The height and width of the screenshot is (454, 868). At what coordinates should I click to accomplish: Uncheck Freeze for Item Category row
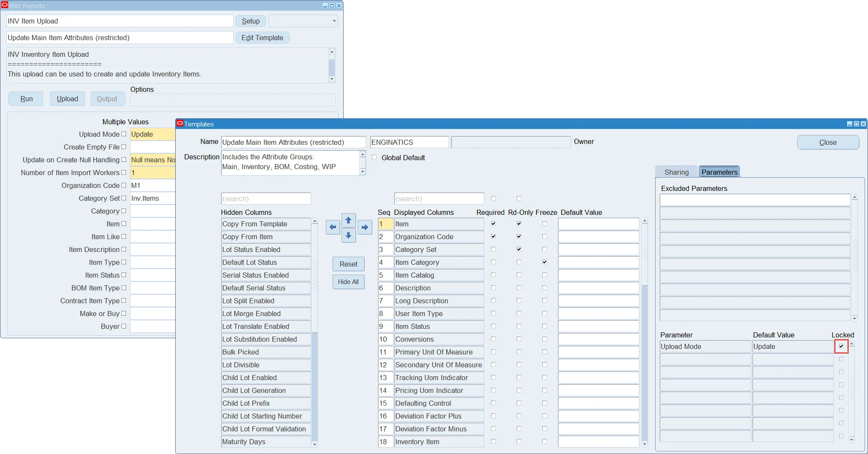point(544,262)
